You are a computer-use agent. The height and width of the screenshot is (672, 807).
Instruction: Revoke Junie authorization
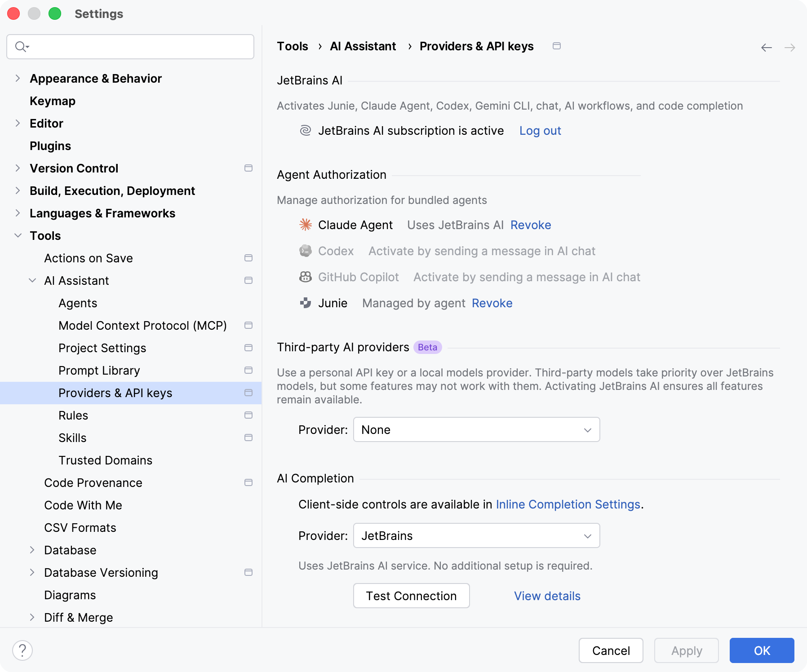click(492, 303)
